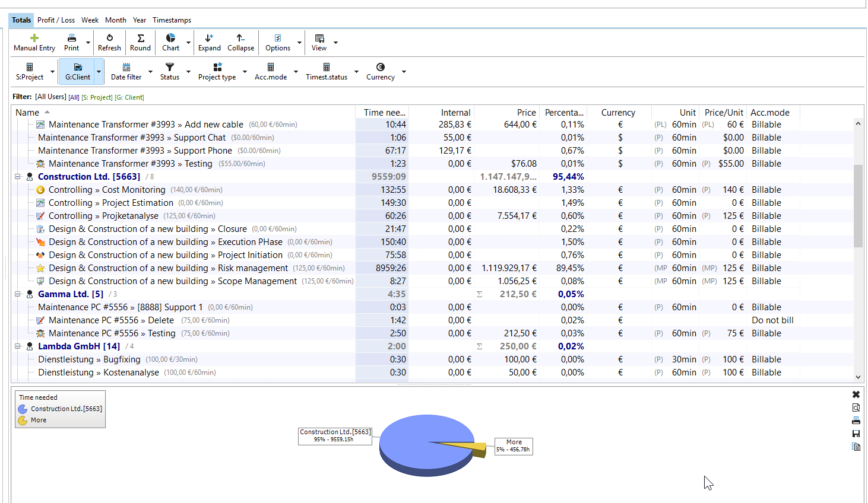The width and height of the screenshot is (868, 503).
Task: Click the Manual Entry plus icon
Action: click(x=34, y=39)
